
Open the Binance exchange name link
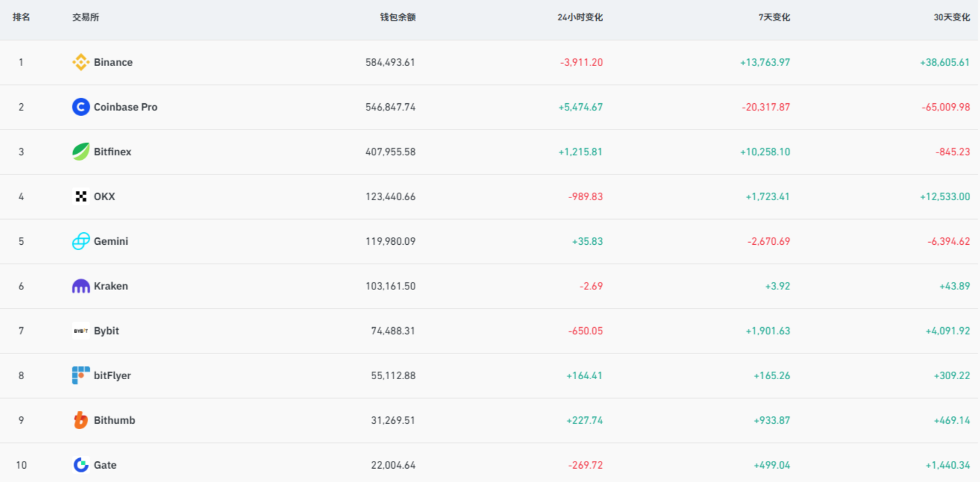click(x=113, y=62)
